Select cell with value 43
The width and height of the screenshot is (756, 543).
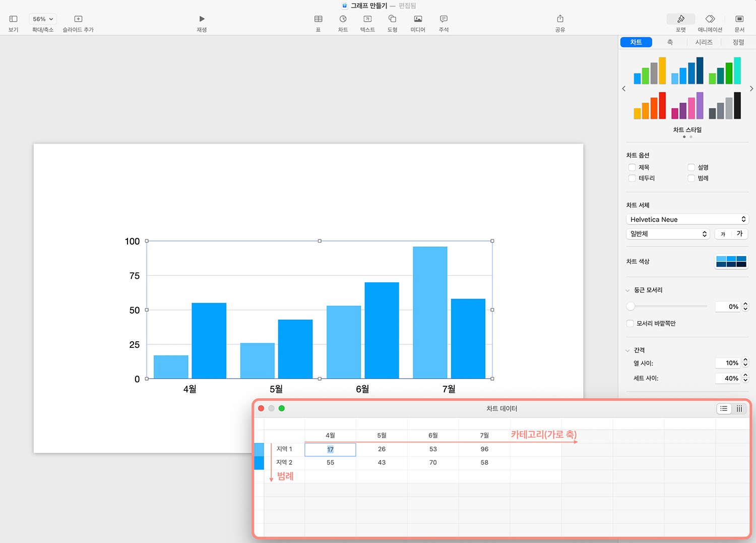click(382, 463)
